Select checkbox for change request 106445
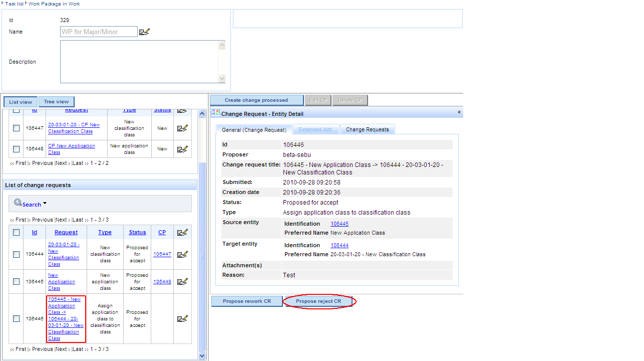 pyautogui.click(x=17, y=282)
